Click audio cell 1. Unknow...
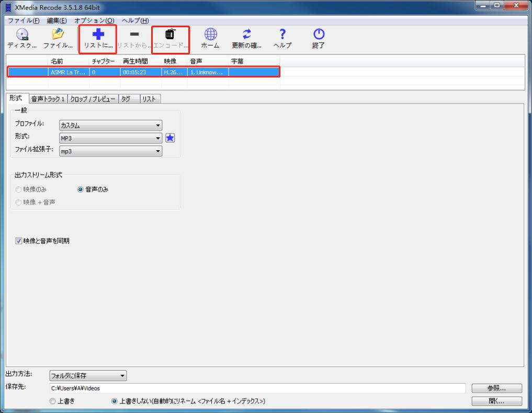The height and width of the screenshot is (413, 532). tap(208, 72)
